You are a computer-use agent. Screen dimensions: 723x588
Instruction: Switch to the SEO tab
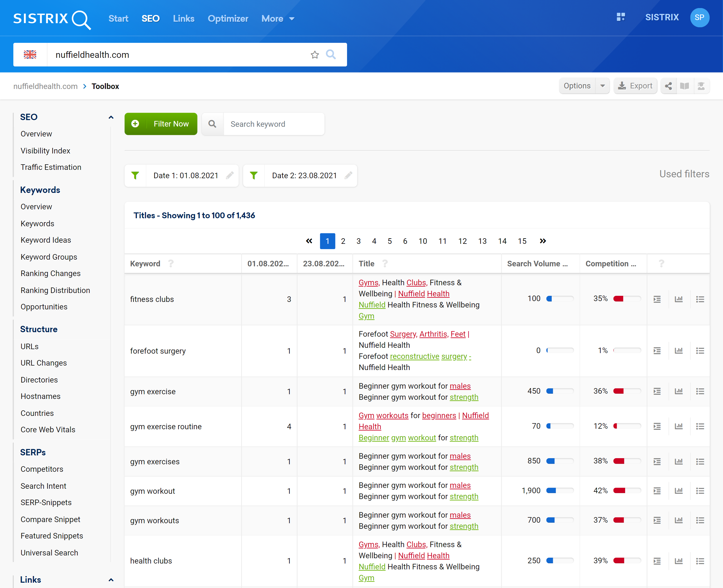(150, 19)
